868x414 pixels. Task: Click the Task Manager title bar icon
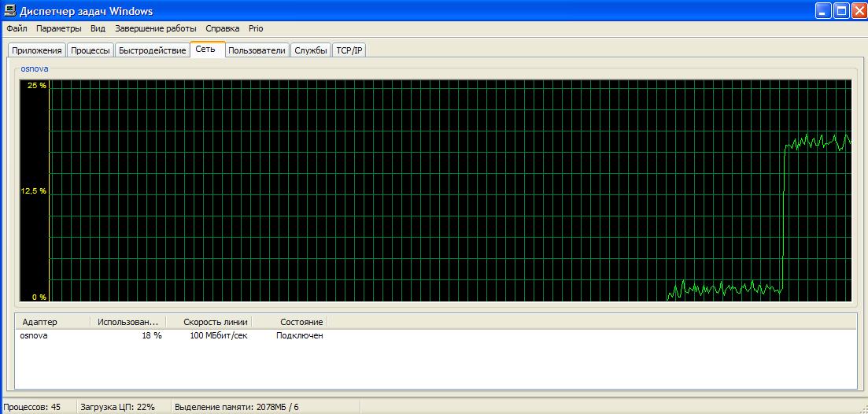pyautogui.click(x=9, y=11)
